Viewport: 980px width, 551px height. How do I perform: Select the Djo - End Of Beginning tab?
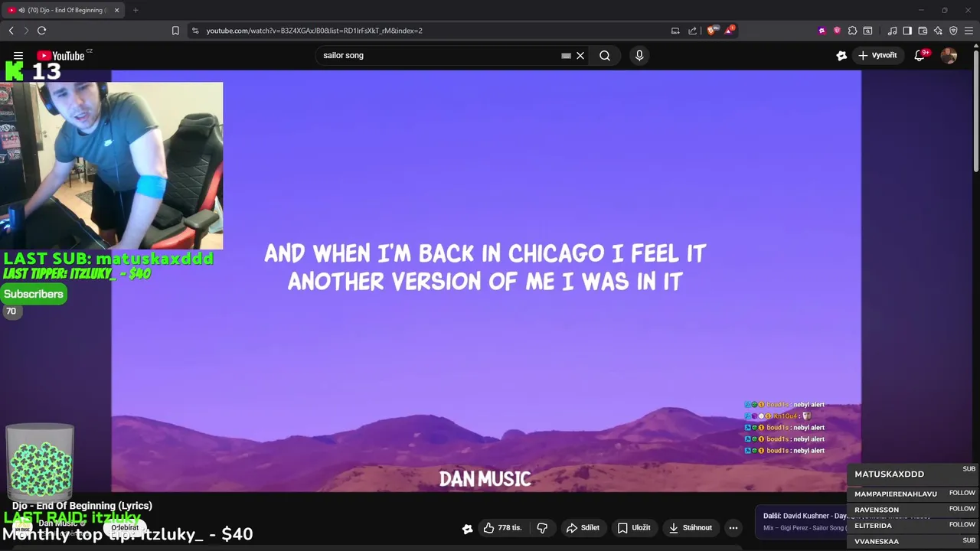(x=64, y=10)
